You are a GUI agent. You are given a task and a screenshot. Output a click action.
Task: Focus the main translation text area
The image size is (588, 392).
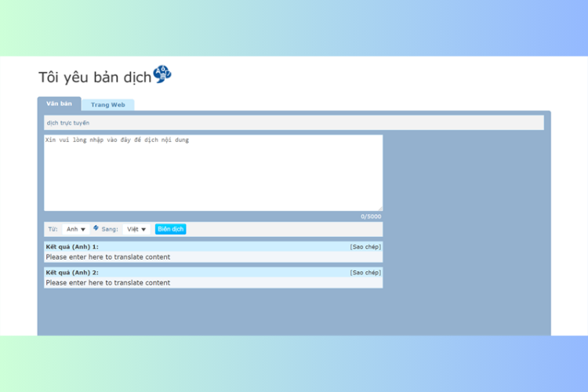coord(213,173)
